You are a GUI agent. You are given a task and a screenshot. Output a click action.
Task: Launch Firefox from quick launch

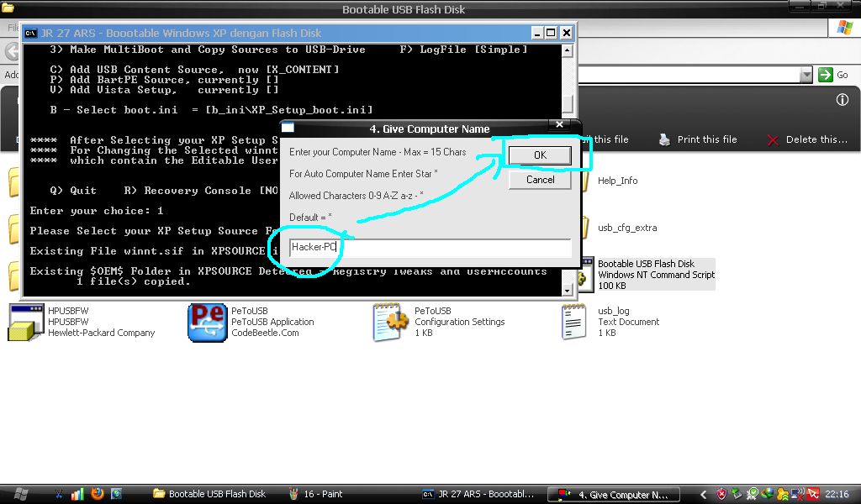point(98,494)
